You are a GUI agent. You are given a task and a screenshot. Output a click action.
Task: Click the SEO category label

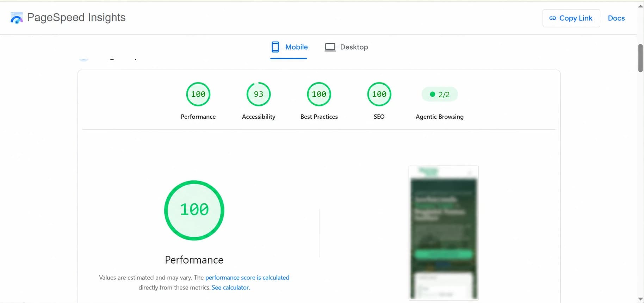click(379, 117)
